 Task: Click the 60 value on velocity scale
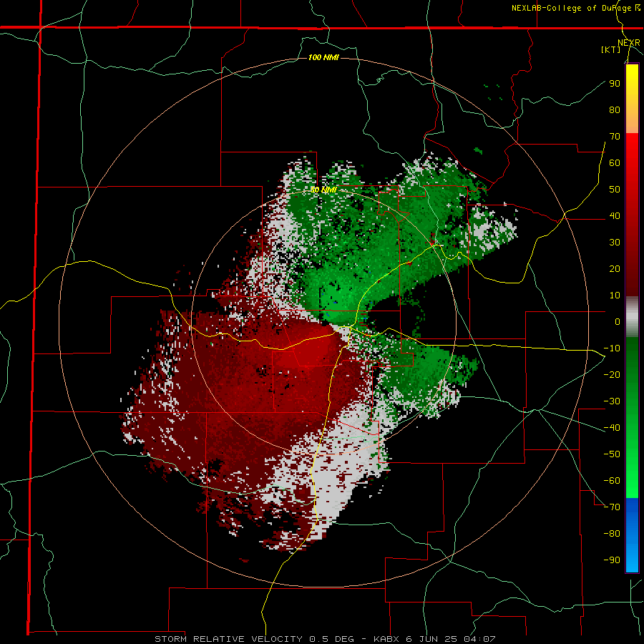coord(615,162)
